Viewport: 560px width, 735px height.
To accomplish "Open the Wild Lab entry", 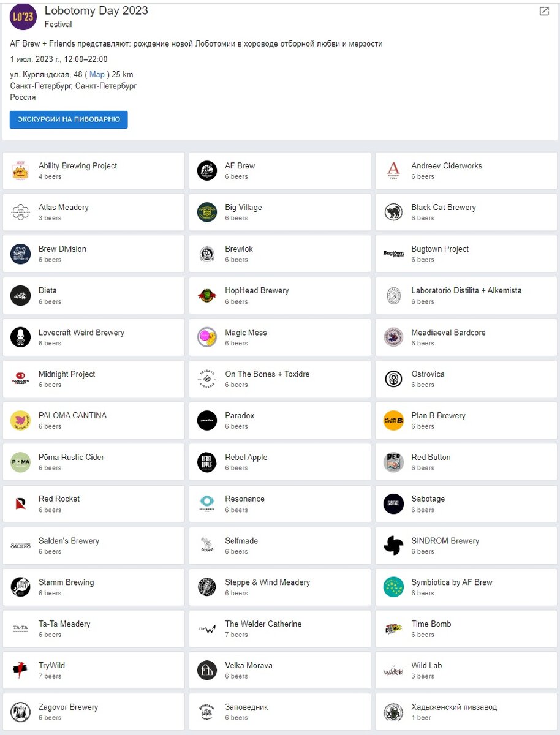I will click(x=466, y=671).
